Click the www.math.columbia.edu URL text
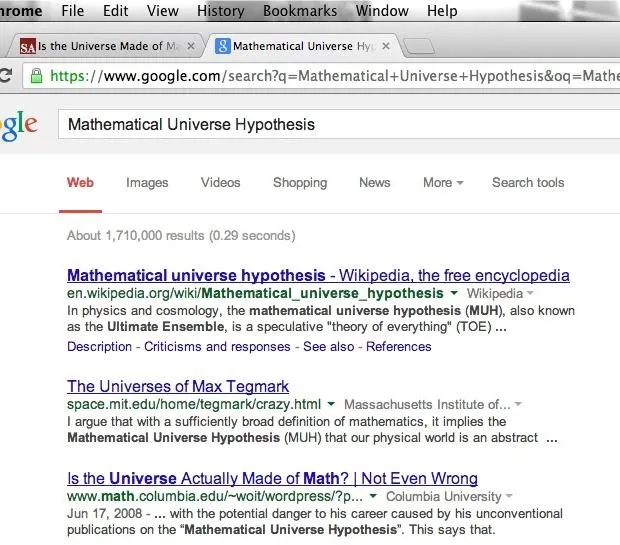This screenshot has height=545, width=620. tap(215, 496)
